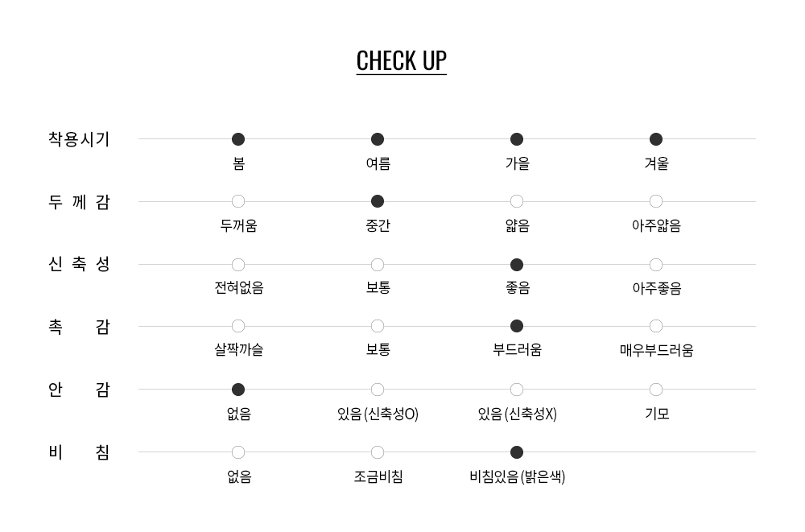Choose the 중간 thickness dot
Viewport: 805px width, 532px height.
click(x=378, y=201)
